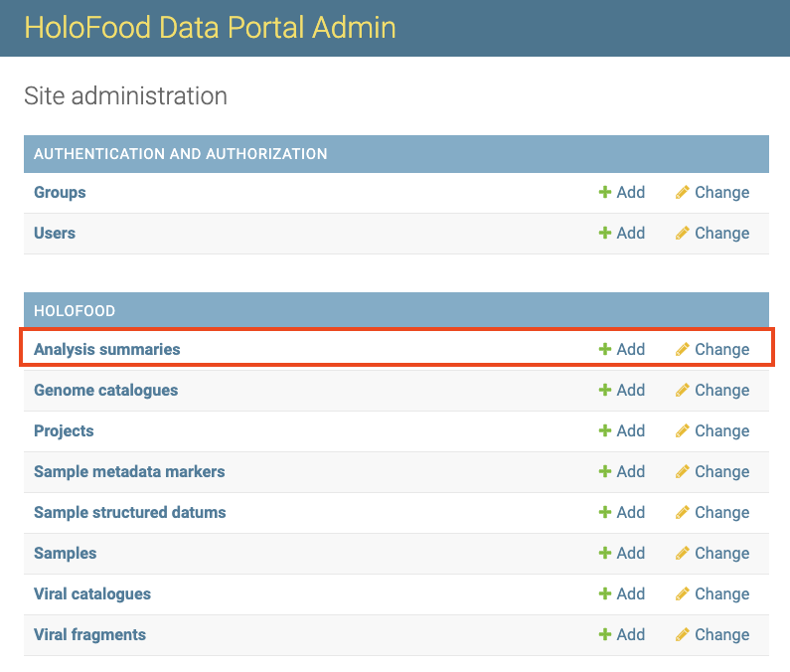Viewport: 790px width, 672px height.
Task: Click the pencil icon in the Groups row
Action: [x=682, y=192]
